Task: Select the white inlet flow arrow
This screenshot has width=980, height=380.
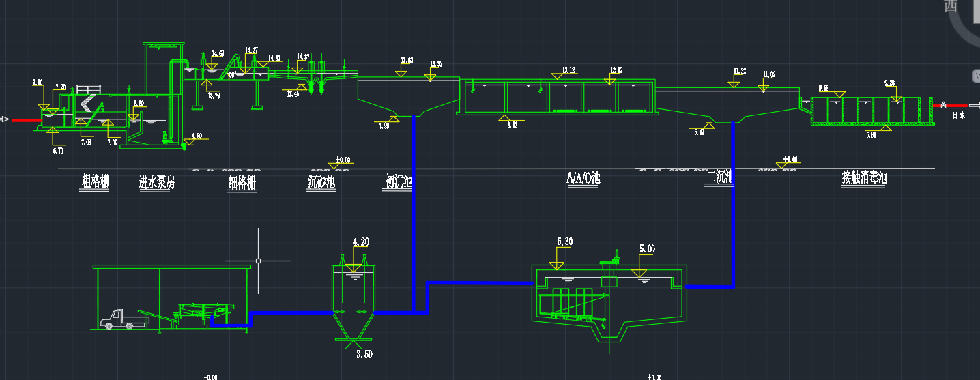Action: pos(4,119)
